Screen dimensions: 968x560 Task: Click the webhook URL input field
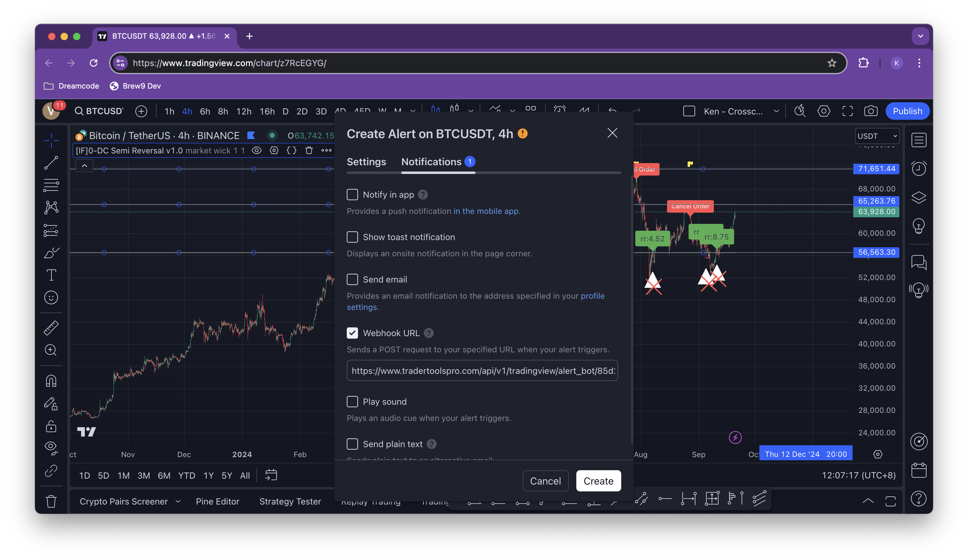[x=482, y=370]
